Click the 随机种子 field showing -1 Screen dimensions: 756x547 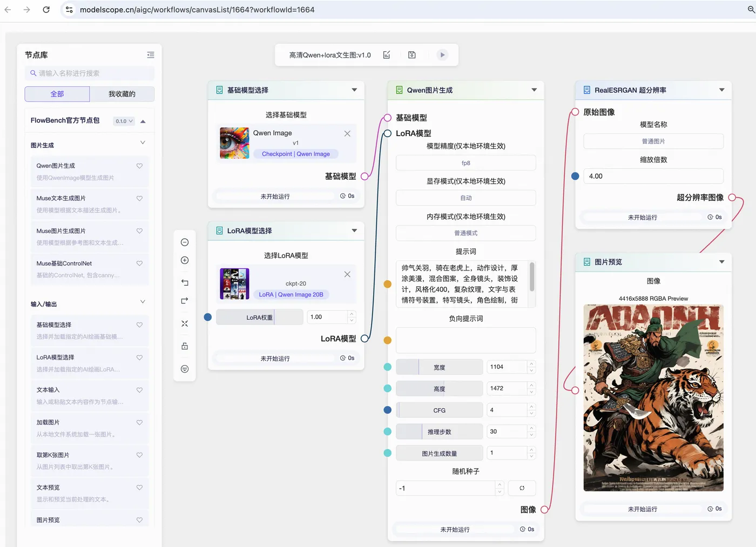point(446,488)
